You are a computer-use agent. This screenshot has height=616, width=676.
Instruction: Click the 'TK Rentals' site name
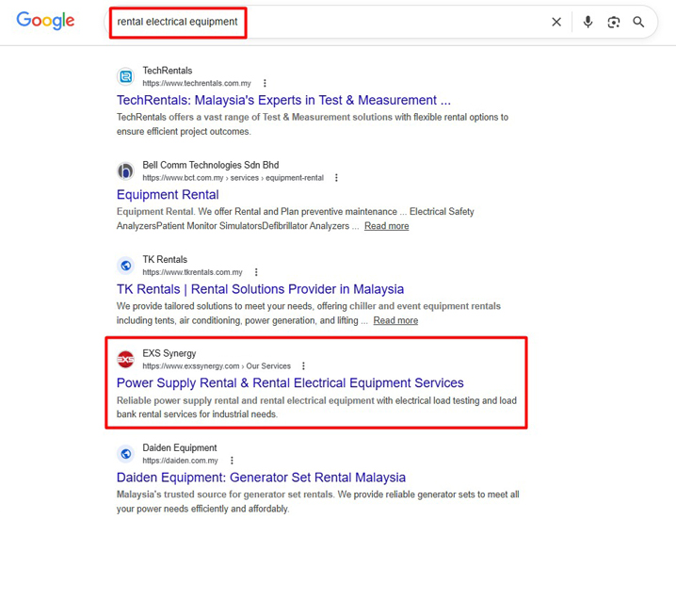click(x=165, y=260)
